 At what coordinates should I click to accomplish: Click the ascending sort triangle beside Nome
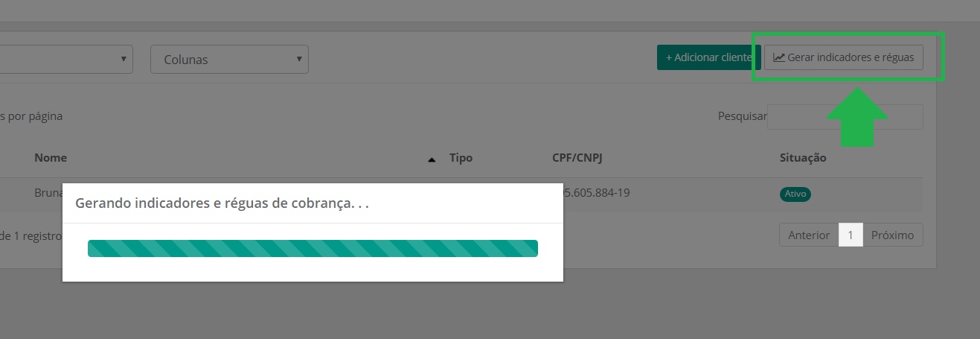(x=432, y=159)
